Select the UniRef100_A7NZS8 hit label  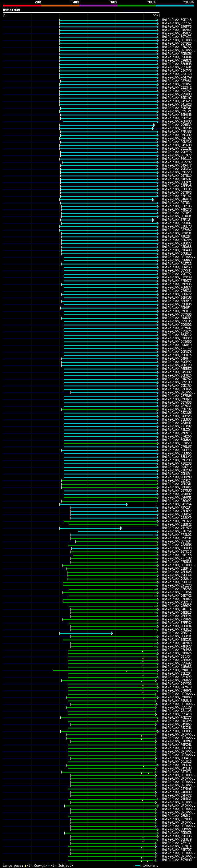tap(177, 47)
